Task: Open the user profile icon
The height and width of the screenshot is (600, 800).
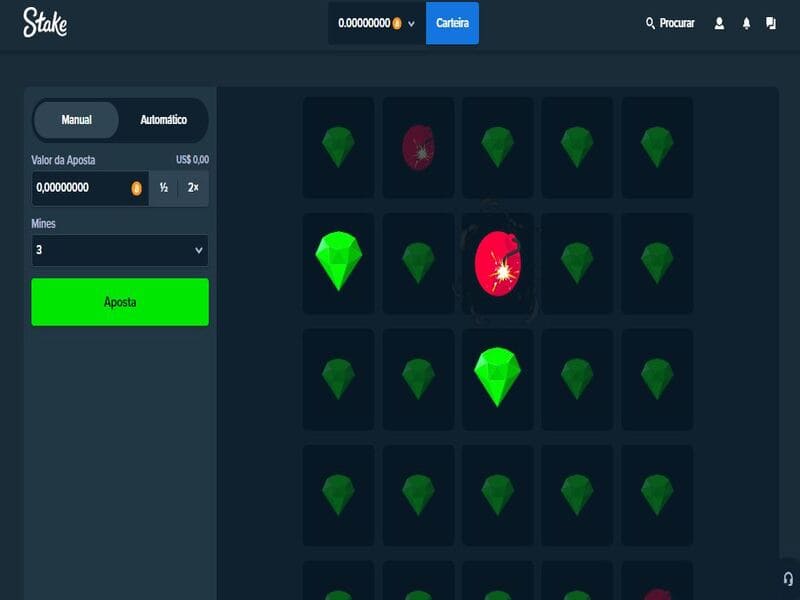Action: (x=719, y=23)
